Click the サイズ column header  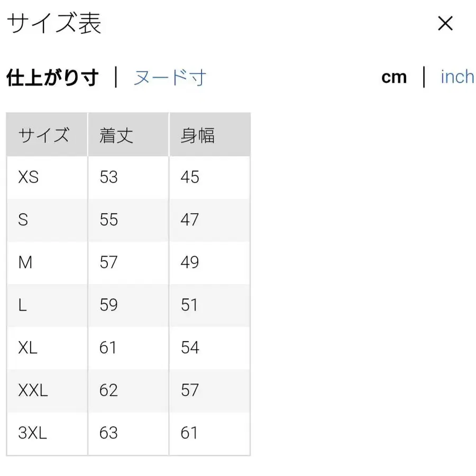45,135
